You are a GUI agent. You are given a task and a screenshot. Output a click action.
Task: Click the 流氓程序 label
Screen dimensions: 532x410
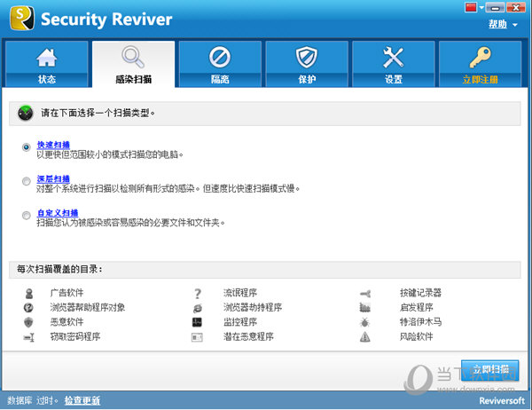(x=240, y=293)
